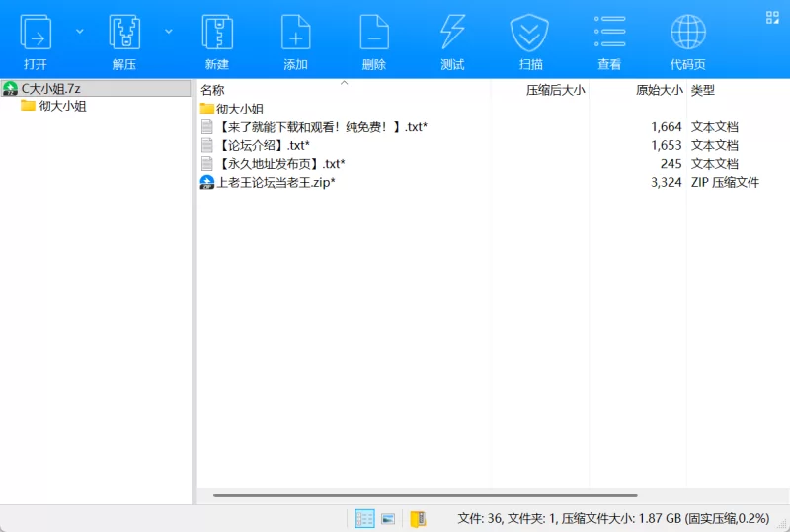The height and width of the screenshot is (532, 790).
Task: Click size value 3,324
Action: [x=666, y=182]
